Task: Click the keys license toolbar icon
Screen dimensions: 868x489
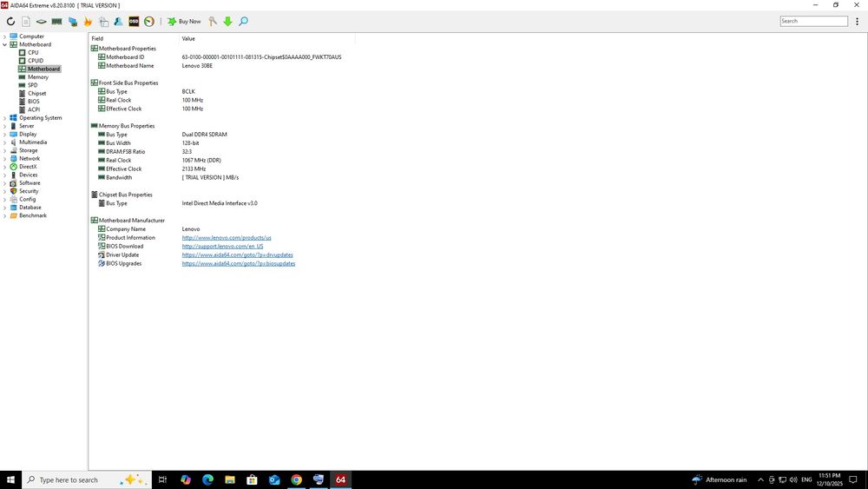Action: [213, 22]
